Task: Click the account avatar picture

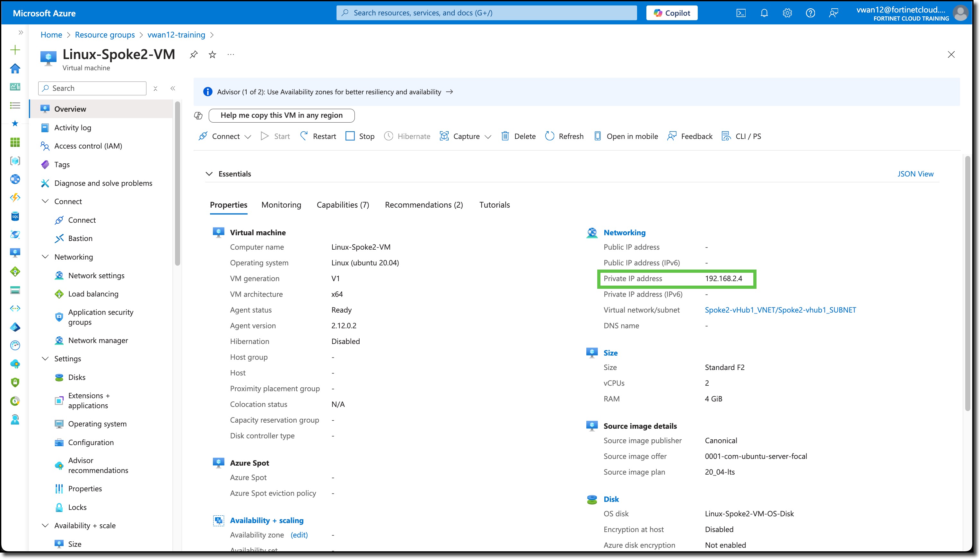Action: [x=960, y=13]
